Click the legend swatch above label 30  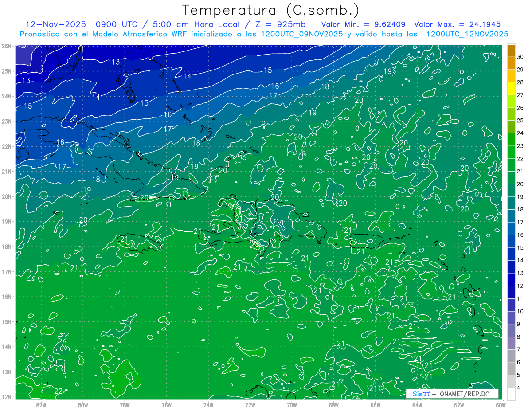pyautogui.click(x=511, y=51)
